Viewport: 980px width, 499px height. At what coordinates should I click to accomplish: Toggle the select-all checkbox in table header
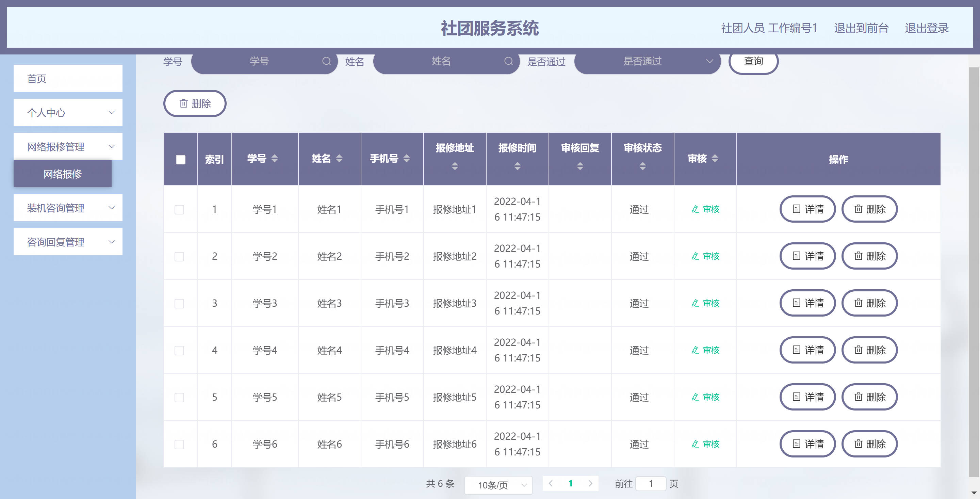click(x=181, y=160)
